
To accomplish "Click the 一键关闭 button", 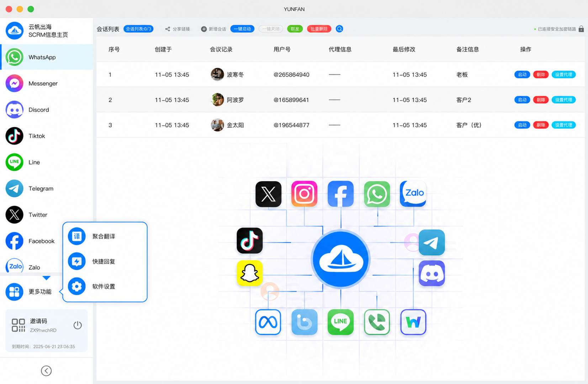I will click(271, 29).
